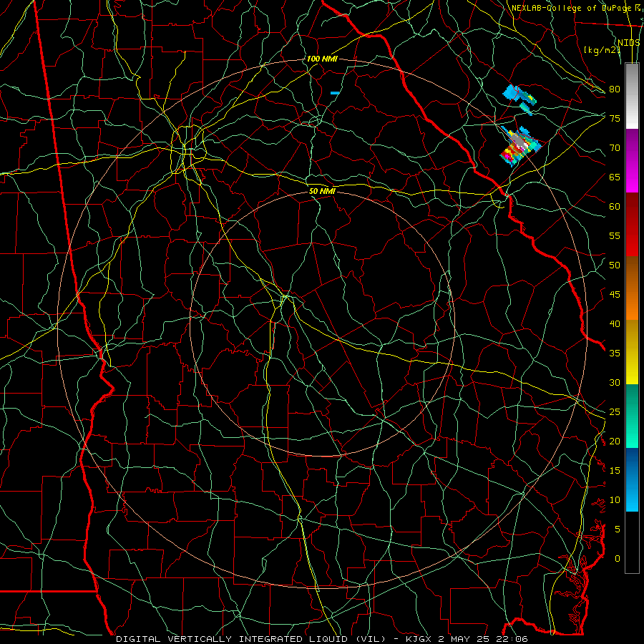
Task: Click the yellow band on the color scale
Action: 632,352
